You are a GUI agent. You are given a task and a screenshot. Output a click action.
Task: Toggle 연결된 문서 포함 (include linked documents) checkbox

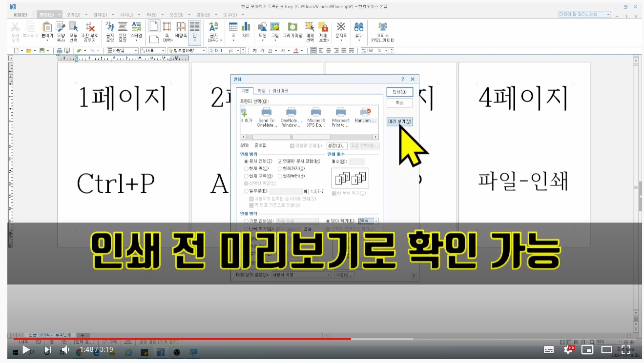(280, 161)
